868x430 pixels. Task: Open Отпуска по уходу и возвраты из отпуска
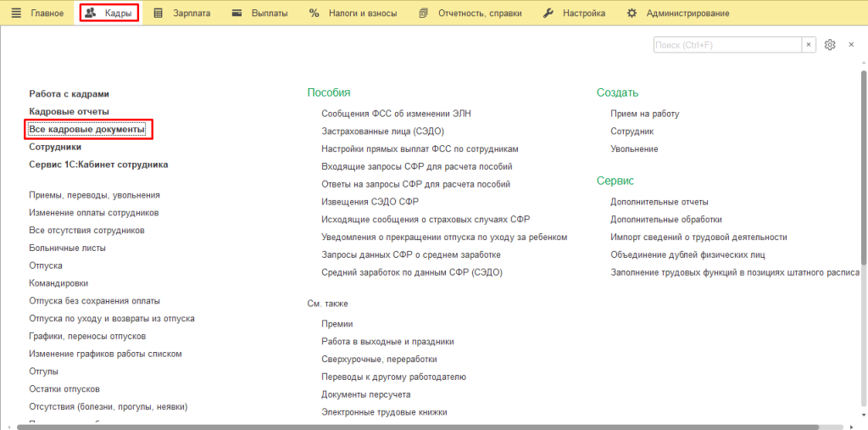(x=112, y=319)
